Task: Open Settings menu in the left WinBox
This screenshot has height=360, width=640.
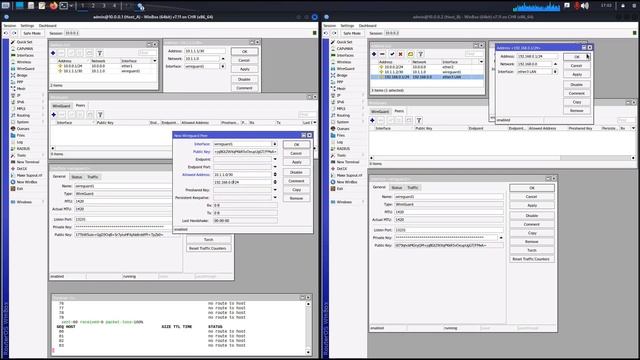Action: [27, 26]
